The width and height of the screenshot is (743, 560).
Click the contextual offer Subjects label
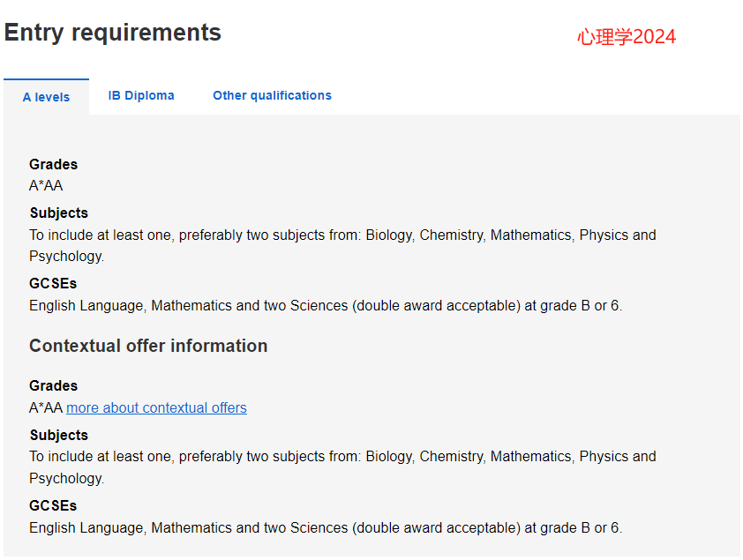[x=59, y=435]
